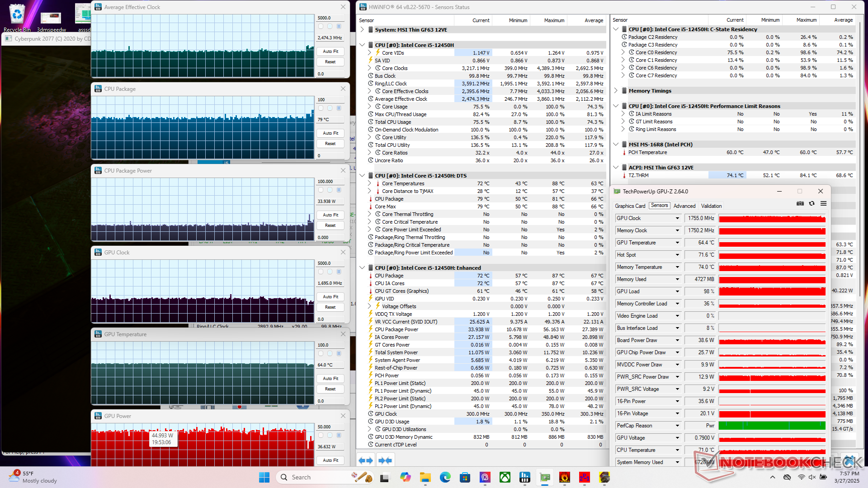Open the Prime95 icon on the taskbar
Image resolution: width=868 pixels, height=488 pixels.
(584, 477)
